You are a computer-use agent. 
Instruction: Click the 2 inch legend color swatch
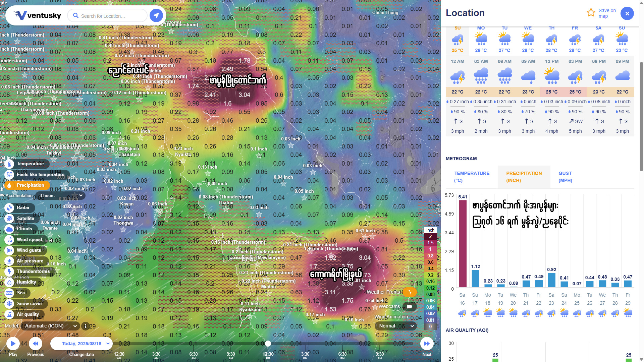tap(430, 236)
